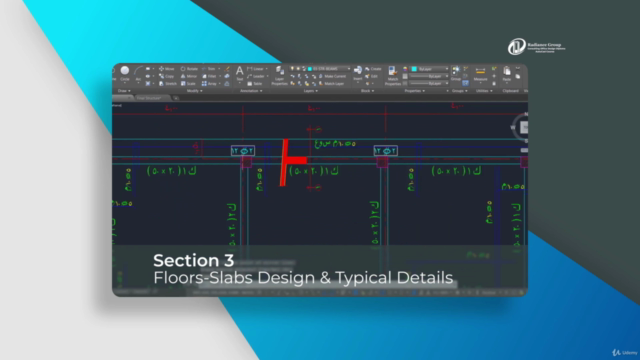Click Edit block
Image resolution: width=640 pixels, height=360 pixels.
371,76
